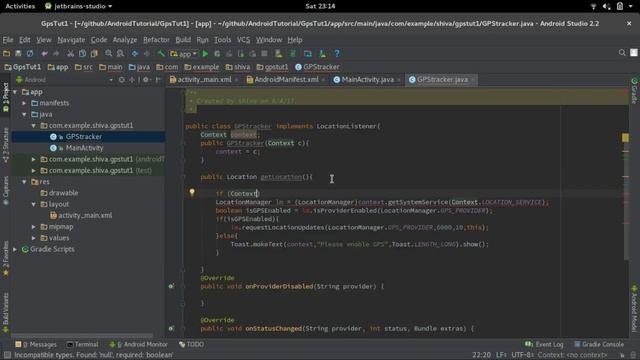Open the jetbrains-studio app menu in top bar
The height and width of the screenshot is (360, 640).
click(x=78, y=6)
